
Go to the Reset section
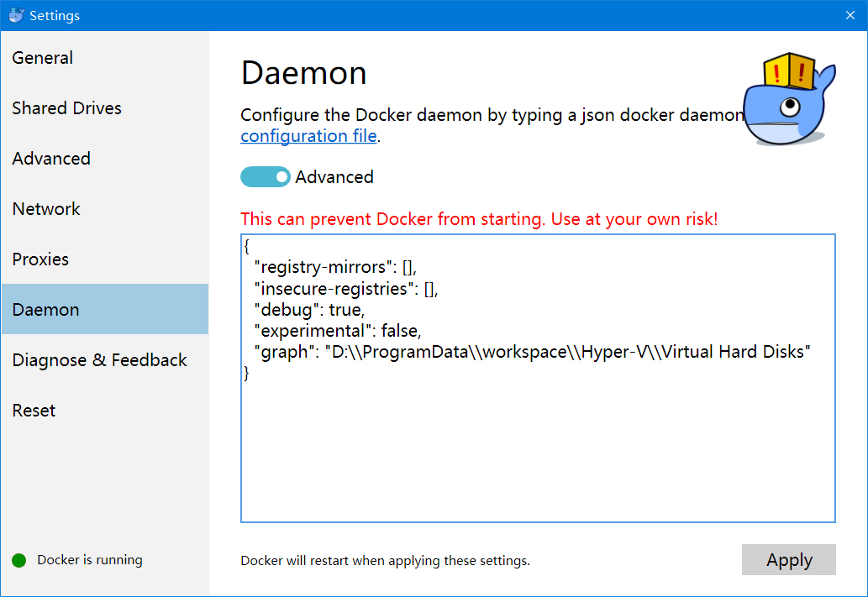[x=105, y=410]
